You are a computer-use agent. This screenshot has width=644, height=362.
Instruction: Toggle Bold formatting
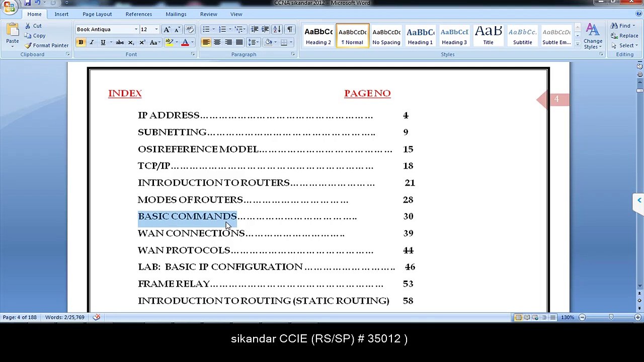pyautogui.click(x=80, y=42)
